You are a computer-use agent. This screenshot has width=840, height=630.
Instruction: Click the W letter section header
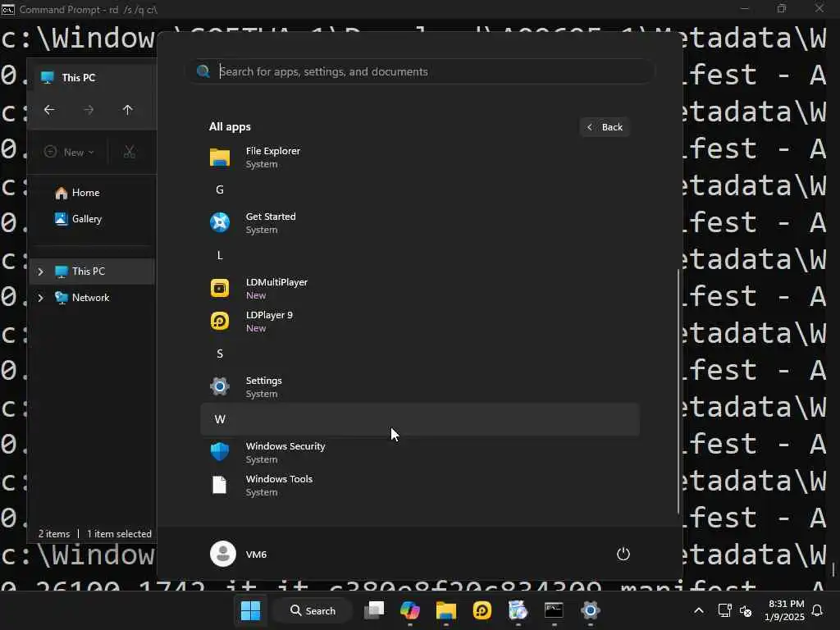point(419,419)
